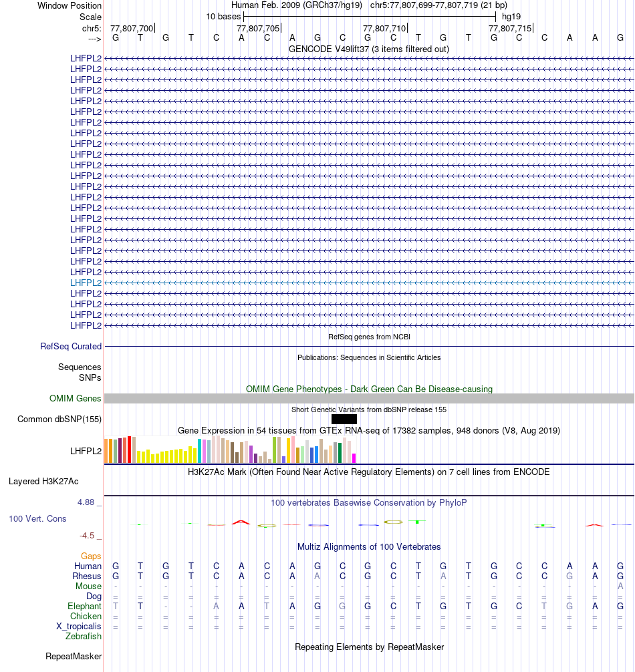Click the ---> sequence direction arrow label

pyautogui.click(x=95, y=39)
